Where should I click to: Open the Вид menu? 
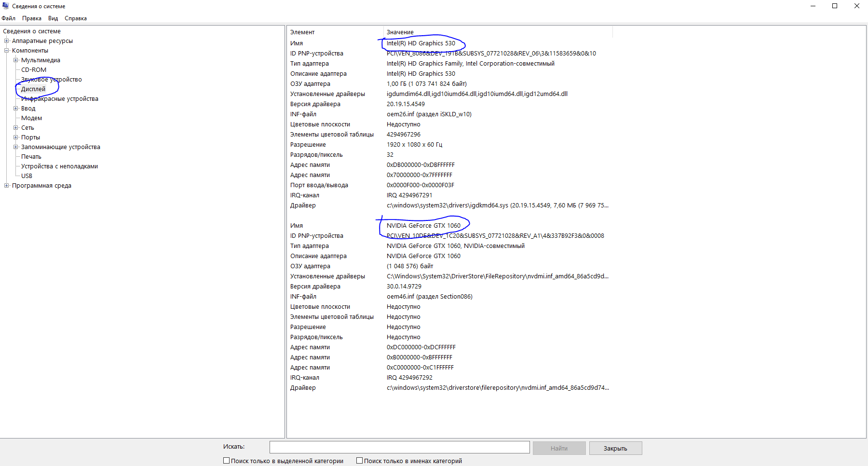[53, 18]
